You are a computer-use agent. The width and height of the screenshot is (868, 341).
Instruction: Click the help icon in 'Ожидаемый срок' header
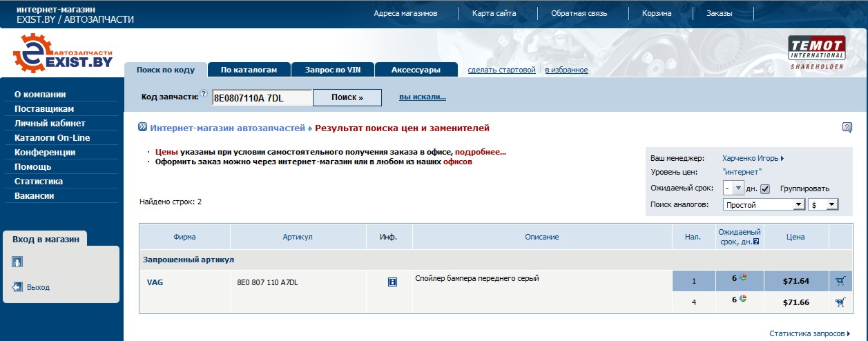tap(756, 242)
